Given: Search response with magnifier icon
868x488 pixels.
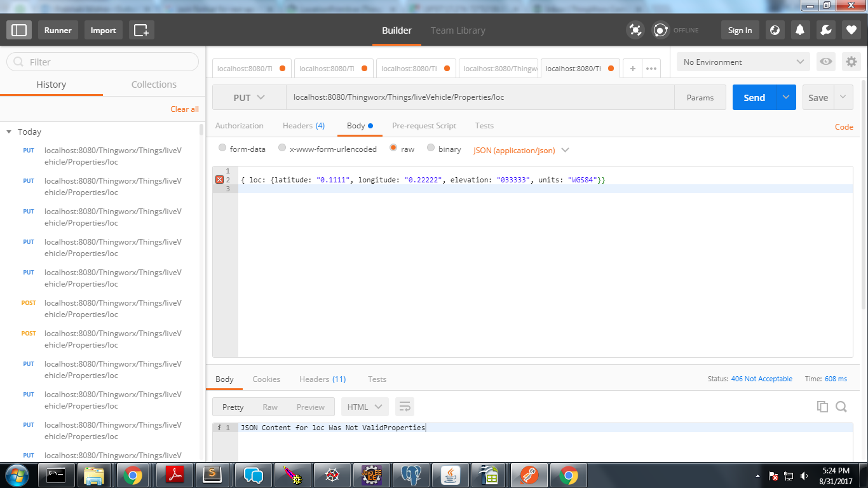Looking at the screenshot, I should pos(841,407).
